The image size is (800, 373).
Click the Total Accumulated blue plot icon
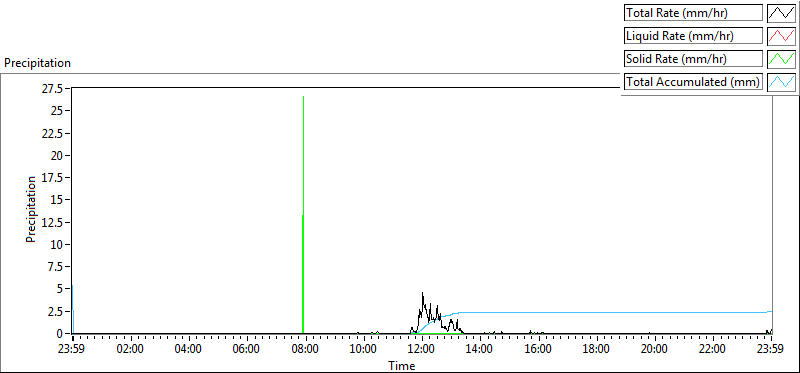(781, 82)
